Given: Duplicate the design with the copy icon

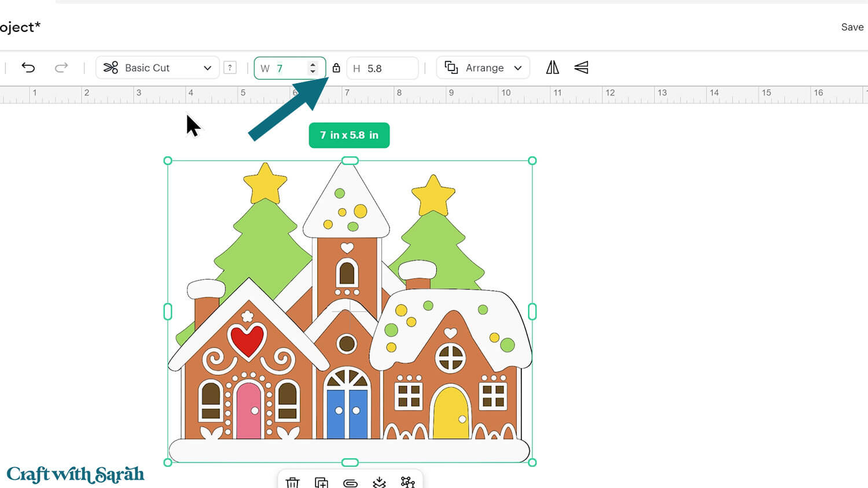Looking at the screenshot, I should pyautogui.click(x=322, y=482).
